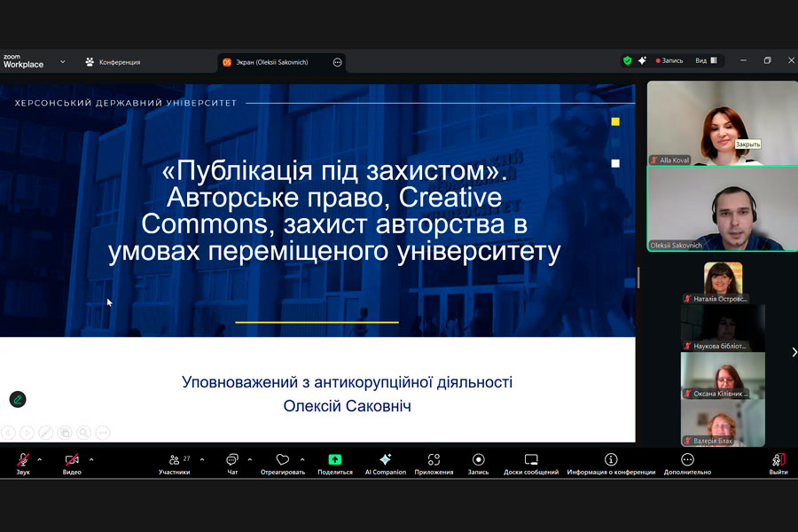Viewport: 798px width, 532px height.
Task: Click Выйти leave meeting button
Action: click(778, 464)
